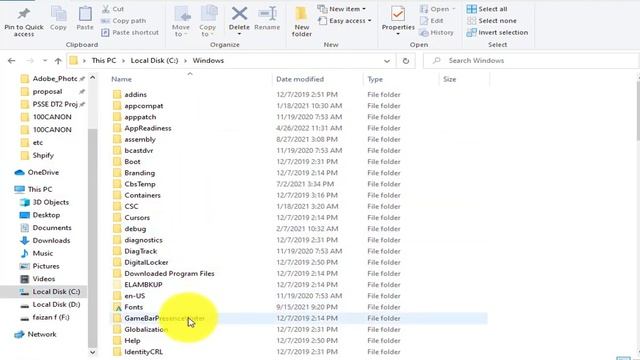This screenshot has width=640, height=360.
Task: Open Documents in navigation pane
Action: (46, 227)
